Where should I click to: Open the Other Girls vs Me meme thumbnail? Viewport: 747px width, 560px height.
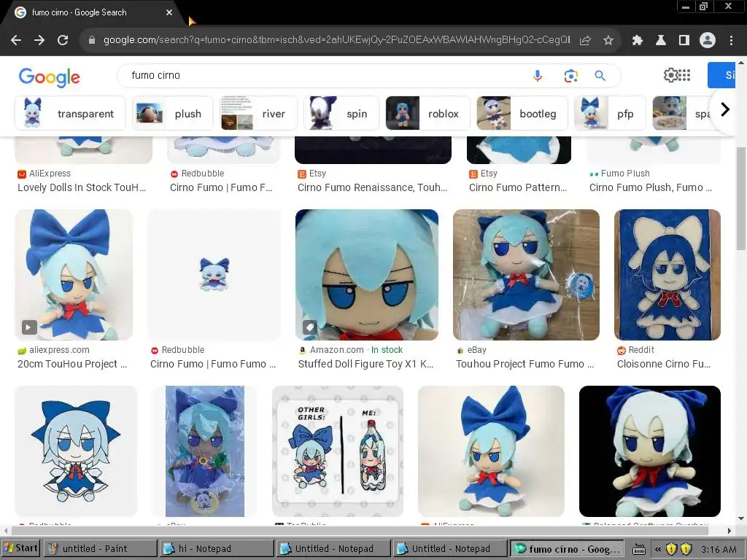338,451
